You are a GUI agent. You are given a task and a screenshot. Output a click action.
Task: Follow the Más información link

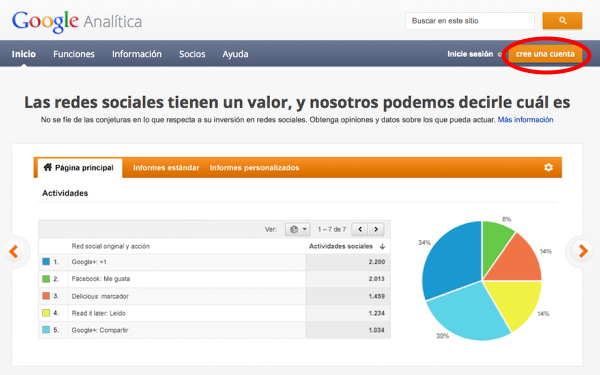[525, 120]
